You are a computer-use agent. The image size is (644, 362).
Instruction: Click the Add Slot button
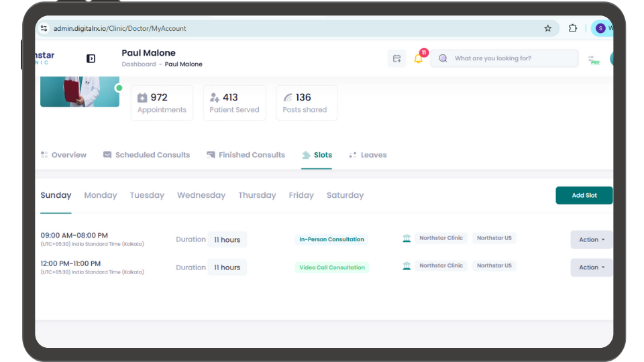(584, 195)
